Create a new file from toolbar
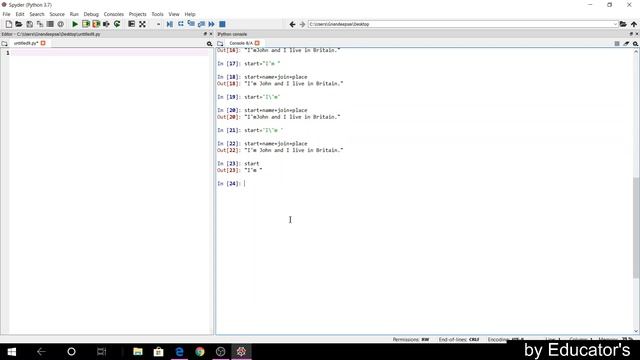Viewport: 640px width, 360px height. point(9,24)
